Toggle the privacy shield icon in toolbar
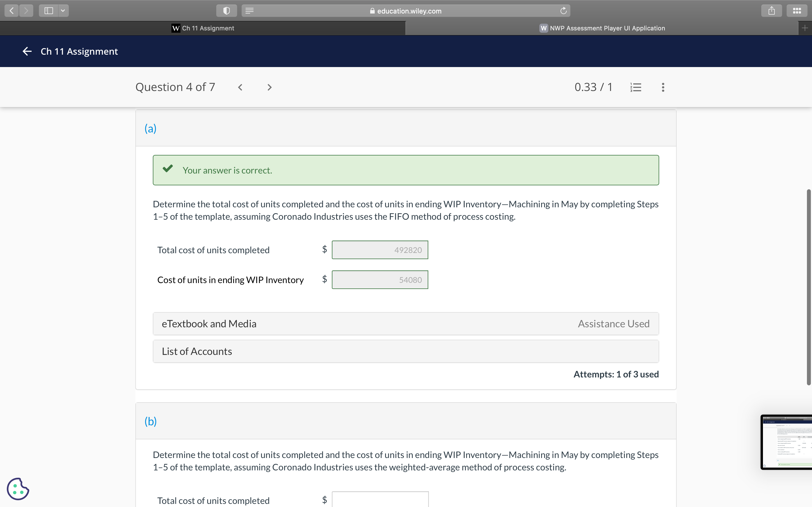The image size is (812, 507). (226, 11)
